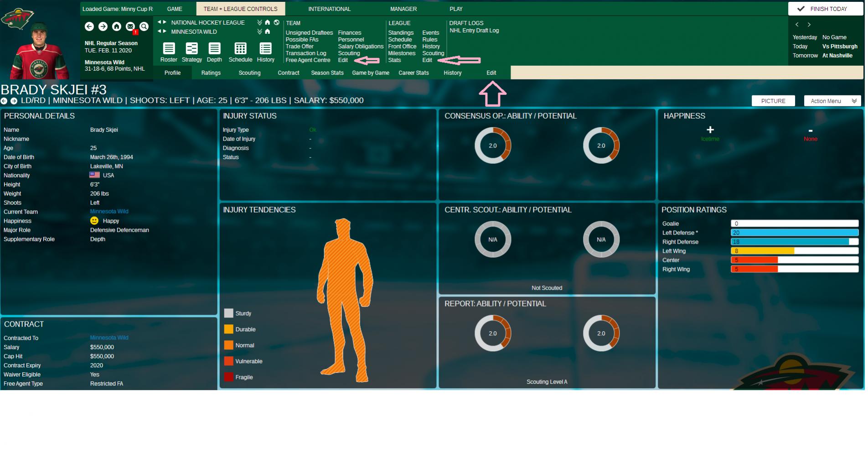Image resolution: width=868 pixels, height=474 pixels.
Task: Open Transaction Log link
Action: [306, 53]
